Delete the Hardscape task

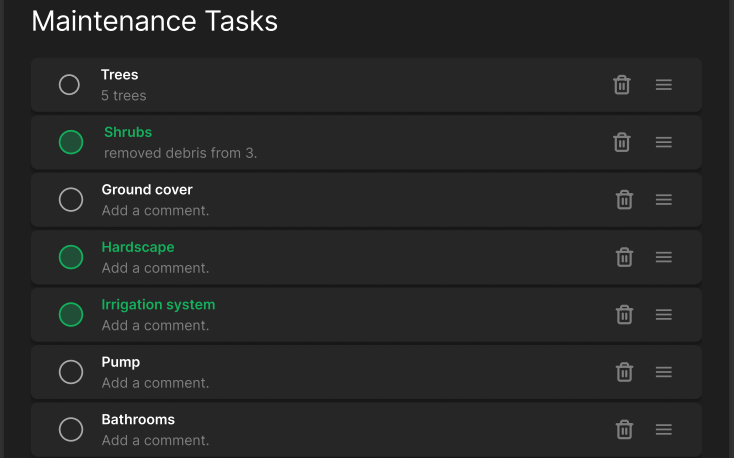[x=624, y=257]
